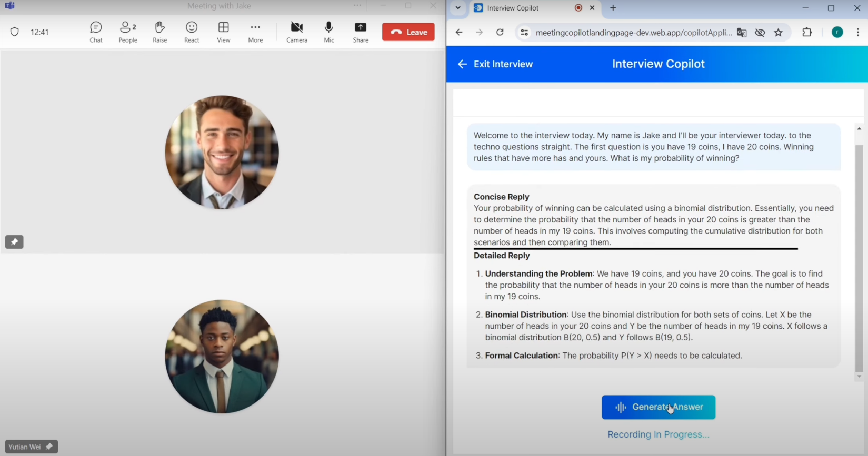868x456 pixels.
Task: Go forward in the browser
Action: (480, 33)
